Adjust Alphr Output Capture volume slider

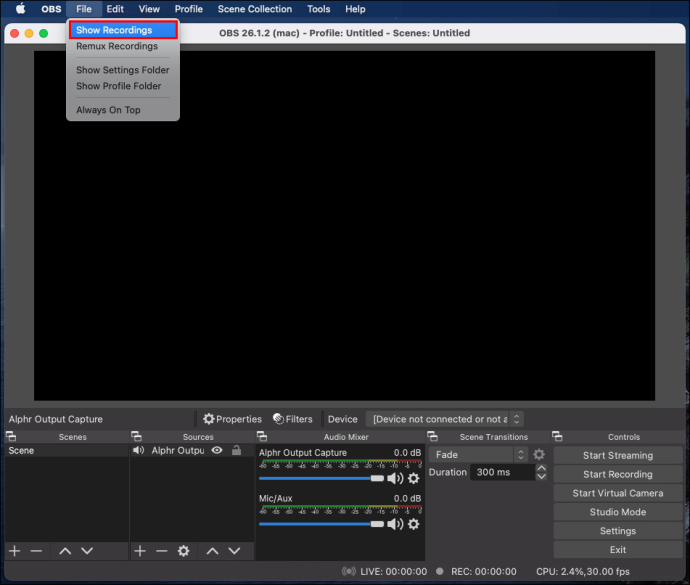[321, 478]
